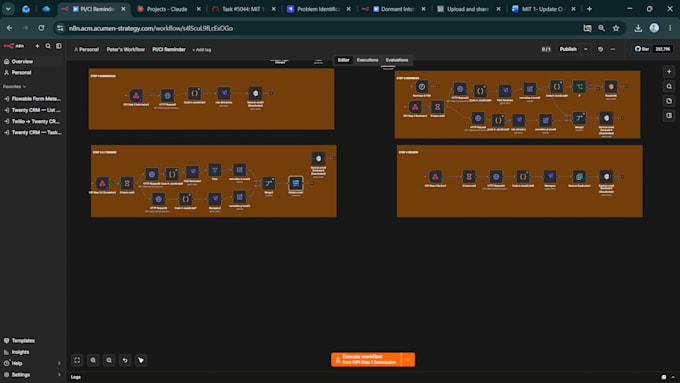This screenshot has height=383, width=680.
Task: Expand the Logs panel chevron
Action: 673,377
